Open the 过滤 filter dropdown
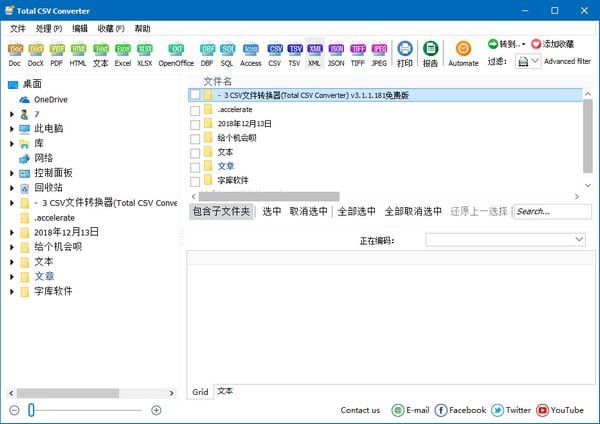Viewport: 600px width, 424px height. pos(528,61)
